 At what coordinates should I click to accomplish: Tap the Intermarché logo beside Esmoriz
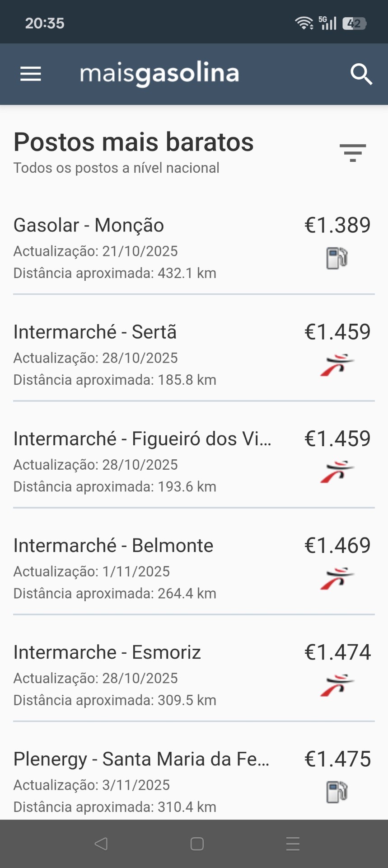coord(337,685)
